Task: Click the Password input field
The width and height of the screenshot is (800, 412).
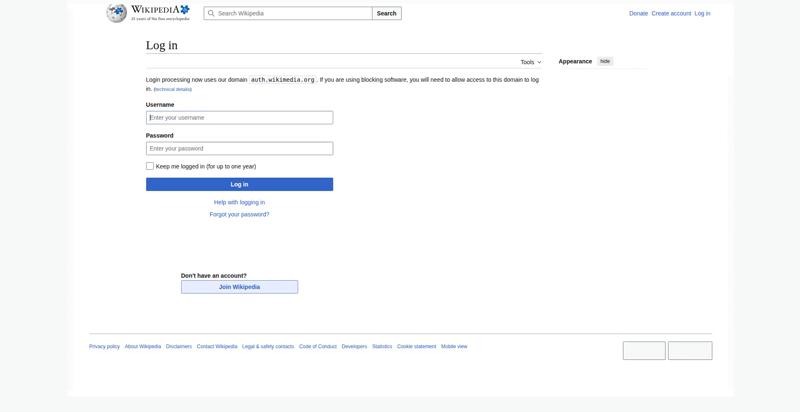Action: [x=239, y=149]
